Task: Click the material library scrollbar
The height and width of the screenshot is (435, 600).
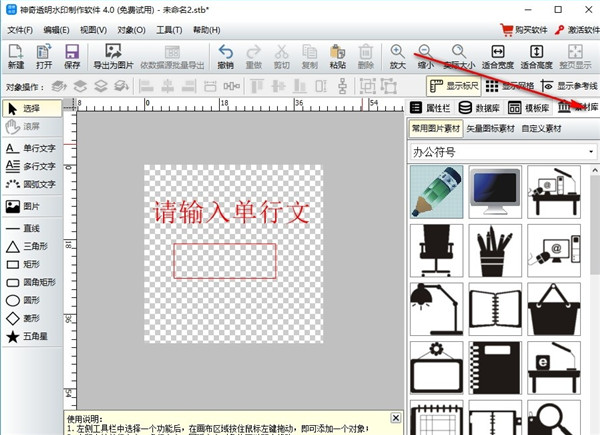Action: click(595, 226)
